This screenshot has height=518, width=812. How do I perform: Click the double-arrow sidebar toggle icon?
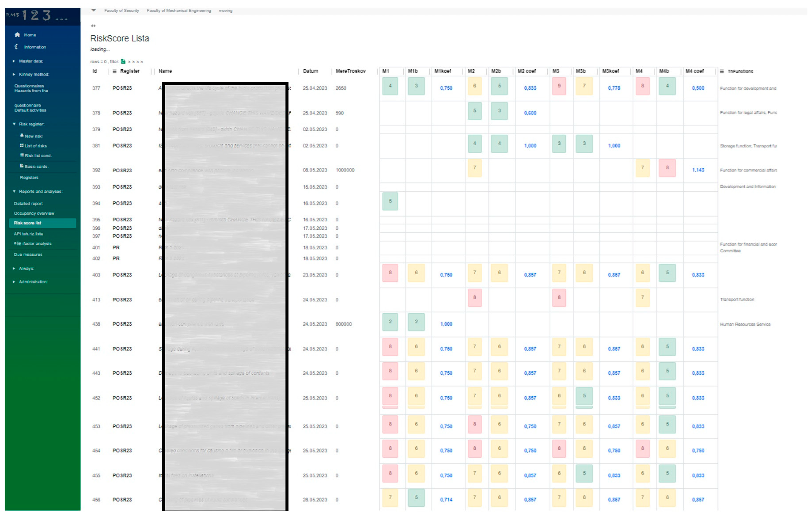pyautogui.click(x=93, y=26)
